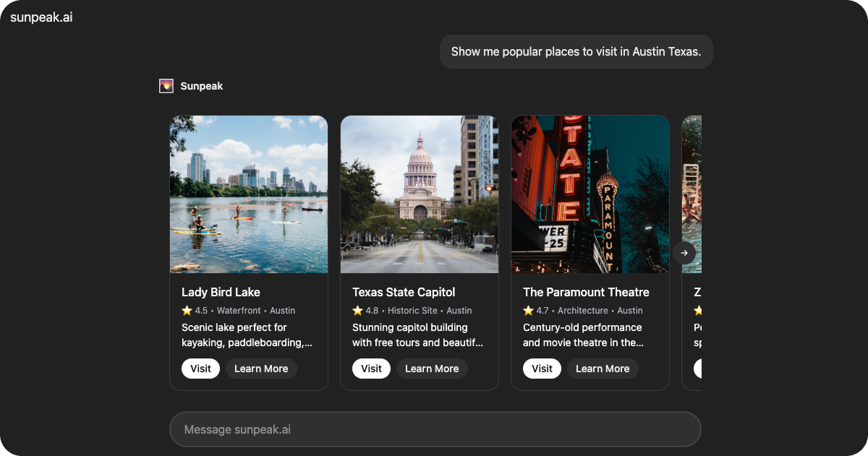
Task: Click the star icon beside the 4.8 rating
Action: 358,311
